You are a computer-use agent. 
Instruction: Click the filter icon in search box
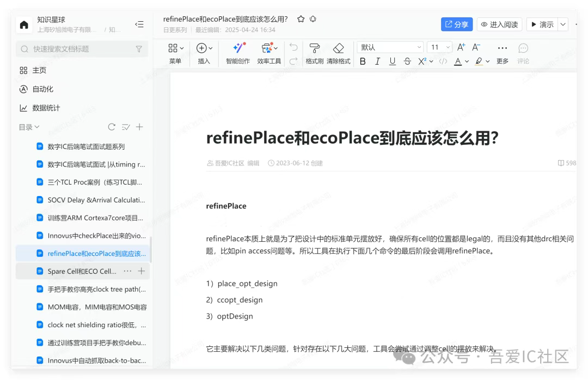pyautogui.click(x=139, y=49)
